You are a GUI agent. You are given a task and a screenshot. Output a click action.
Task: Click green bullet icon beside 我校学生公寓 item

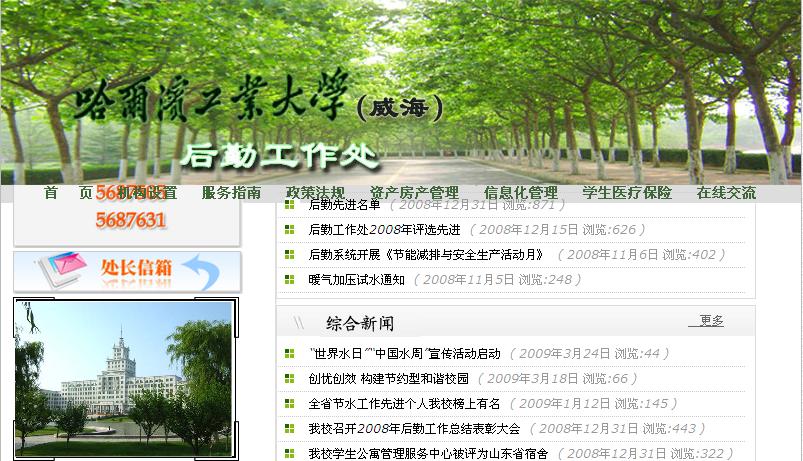click(289, 453)
